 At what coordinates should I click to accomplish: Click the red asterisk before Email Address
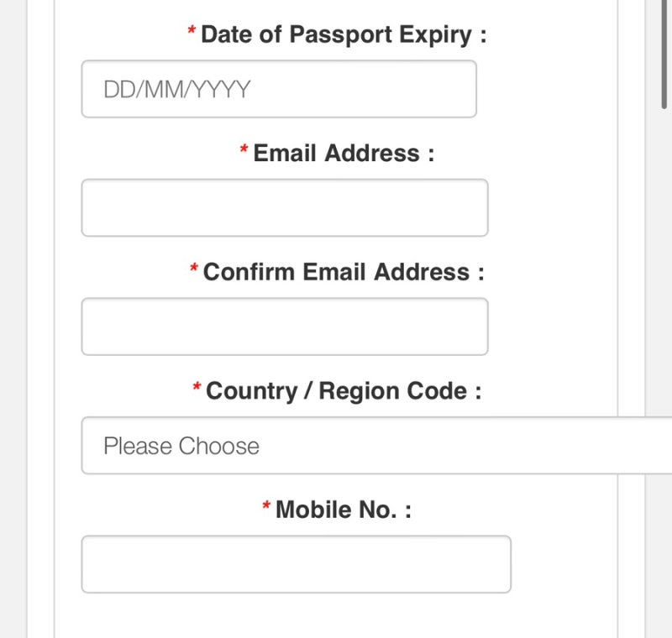[244, 151]
